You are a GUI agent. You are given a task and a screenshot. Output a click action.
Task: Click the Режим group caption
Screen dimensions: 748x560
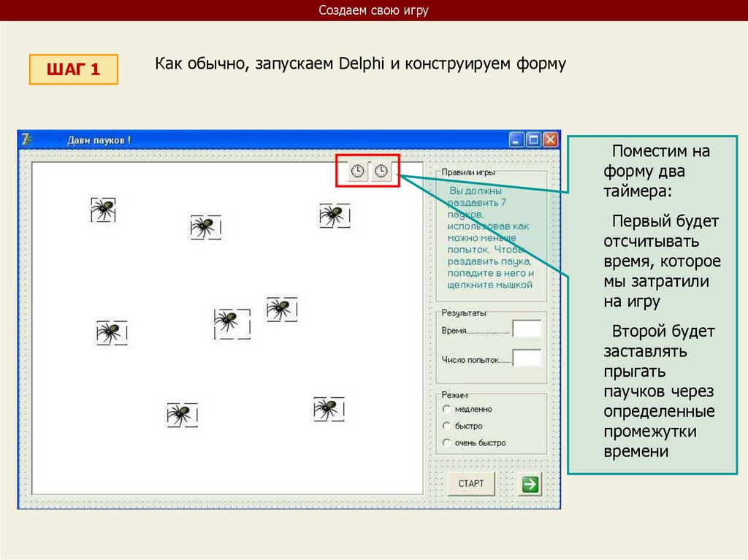tap(454, 395)
